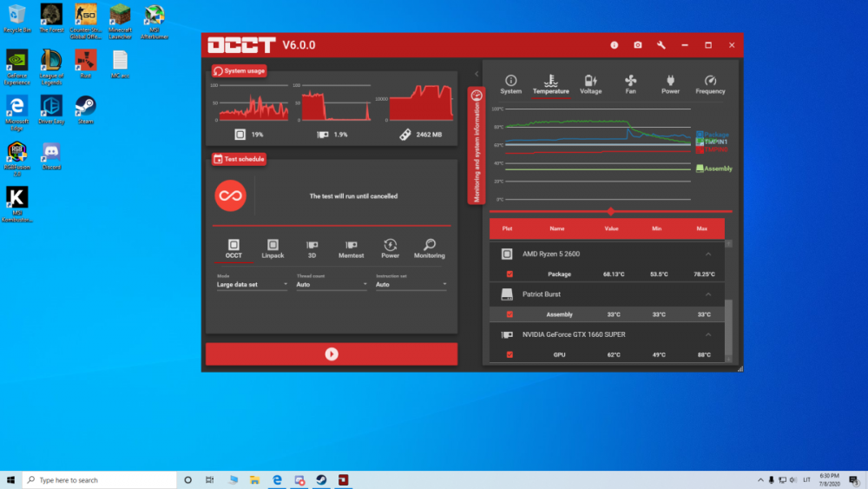Open the Temperature monitoring tab
868x489 pixels.
(551, 85)
